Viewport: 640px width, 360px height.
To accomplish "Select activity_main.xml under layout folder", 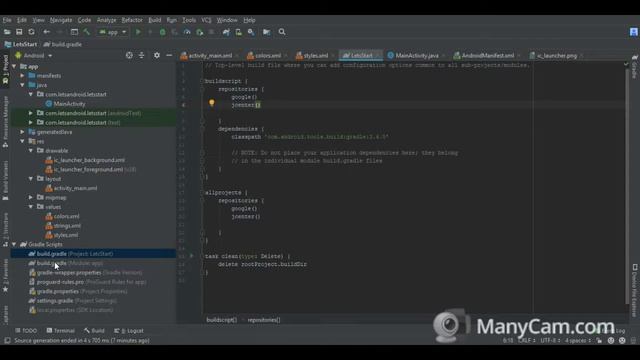I will (x=76, y=188).
